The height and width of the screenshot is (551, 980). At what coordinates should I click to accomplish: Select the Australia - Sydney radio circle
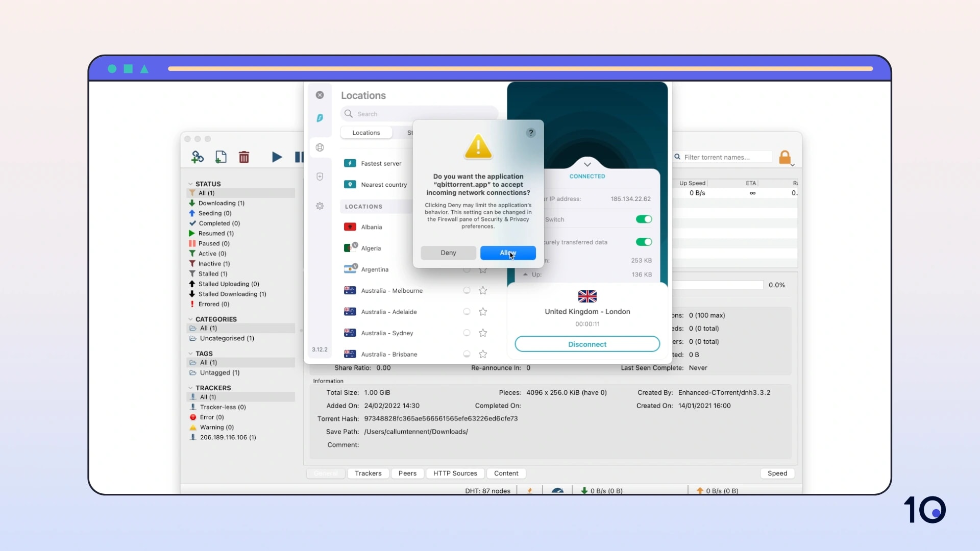(467, 333)
